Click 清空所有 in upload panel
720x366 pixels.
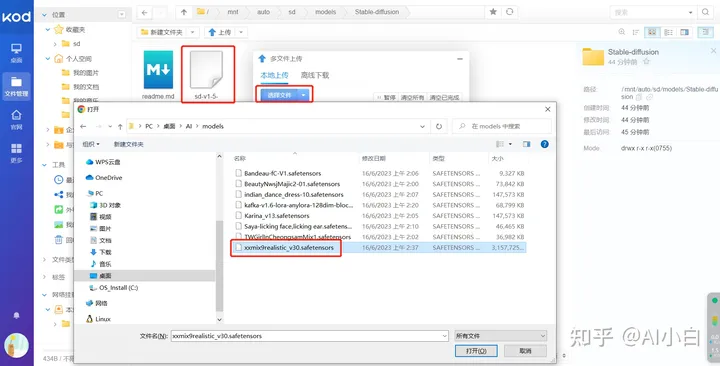pos(412,97)
